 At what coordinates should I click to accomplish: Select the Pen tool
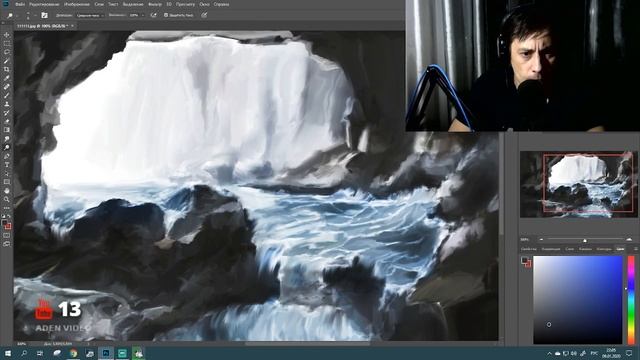(7, 156)
